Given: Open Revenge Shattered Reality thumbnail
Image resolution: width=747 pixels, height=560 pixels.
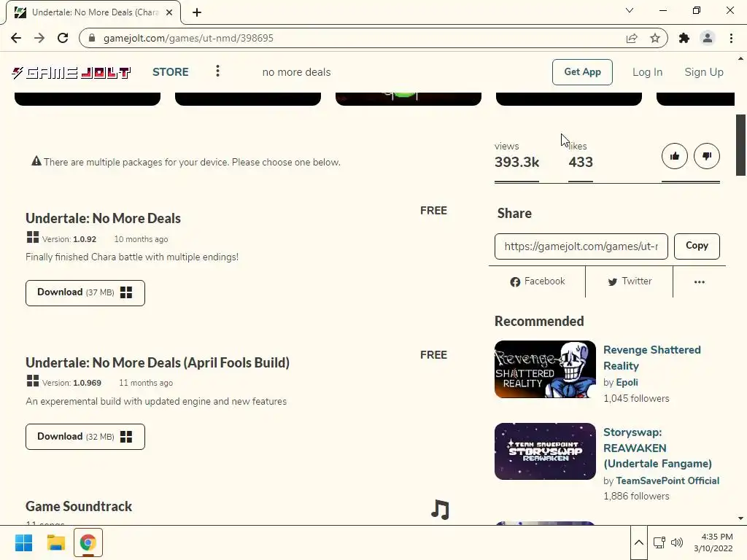Looking at the screenshot, I should [545, 369].
